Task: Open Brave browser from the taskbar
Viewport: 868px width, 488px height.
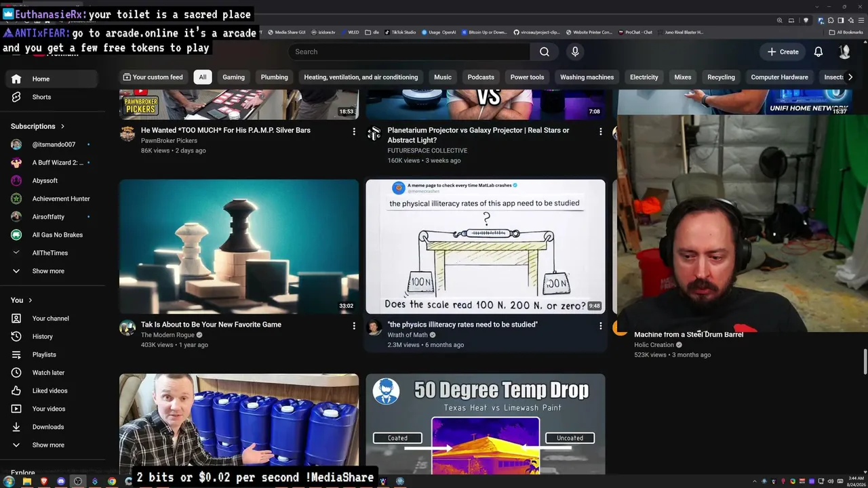Action: click(x=44, y=481)
